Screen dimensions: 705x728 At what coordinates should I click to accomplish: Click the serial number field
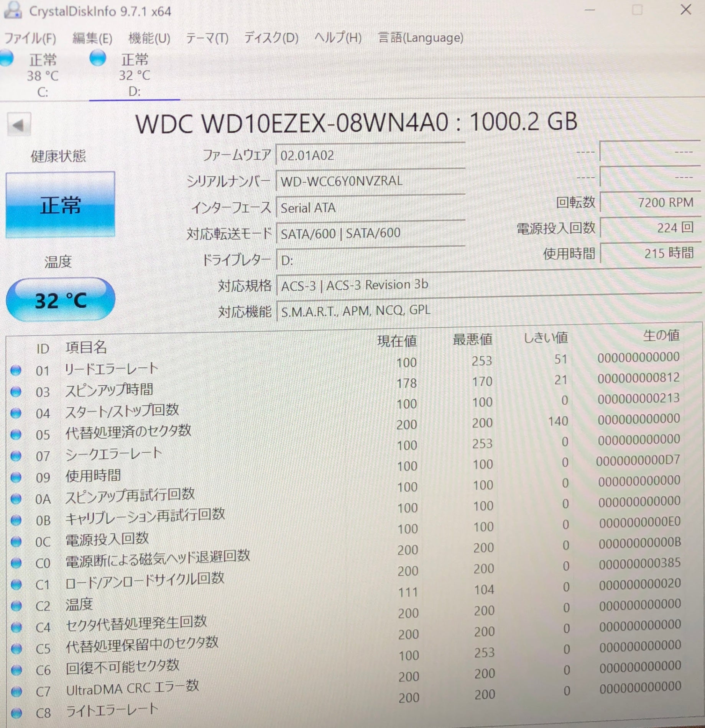point(370,181)
